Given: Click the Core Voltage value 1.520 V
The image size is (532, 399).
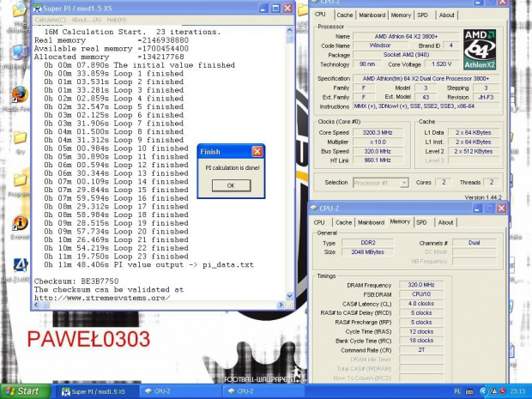Looking at the screenshot, I should click(x=441, y=64).
